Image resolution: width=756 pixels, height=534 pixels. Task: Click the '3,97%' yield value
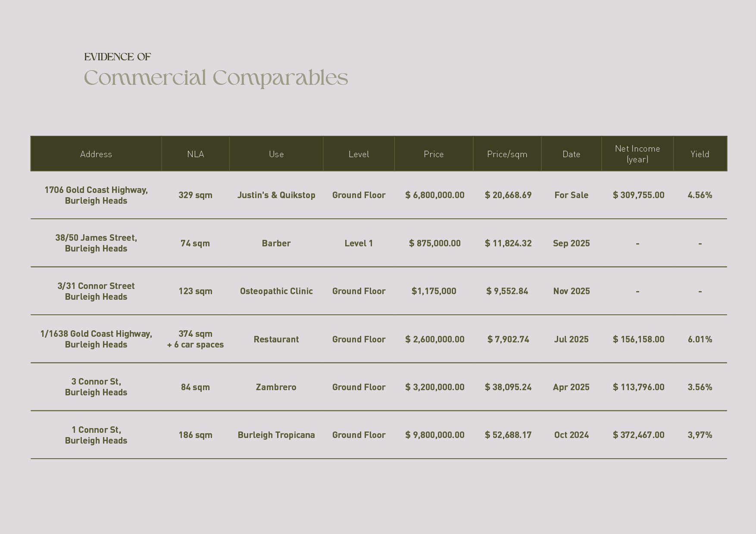pyautogui.click(x=700, y=435)
